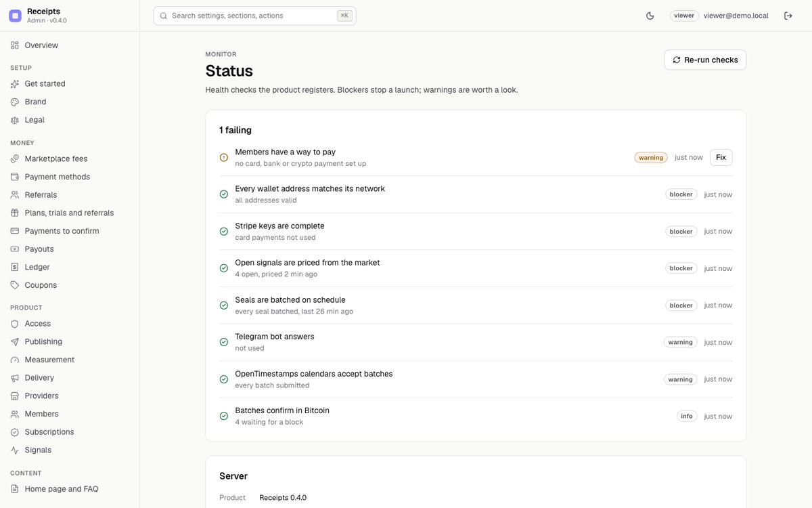Click "OpenTimestamps calendars accept batches"

click(314, 374)
